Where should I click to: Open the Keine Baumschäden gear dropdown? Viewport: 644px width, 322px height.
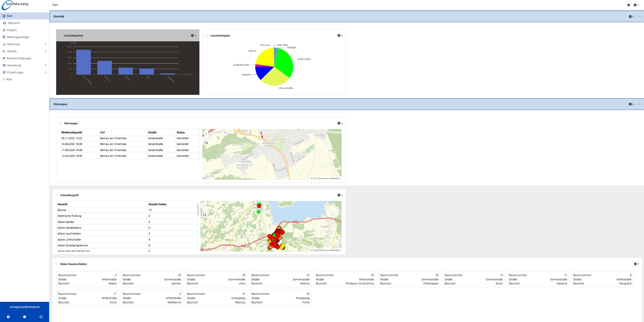coord(636,264)
